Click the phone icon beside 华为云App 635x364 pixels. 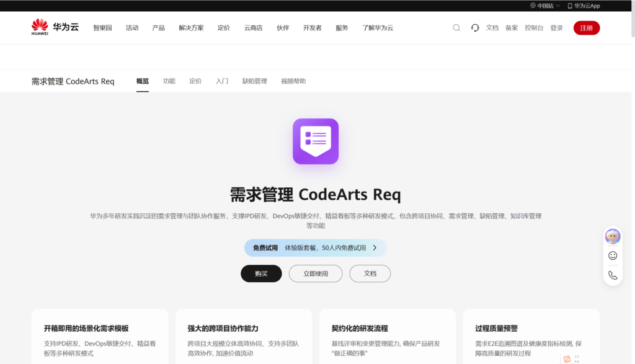coord(570,6)
